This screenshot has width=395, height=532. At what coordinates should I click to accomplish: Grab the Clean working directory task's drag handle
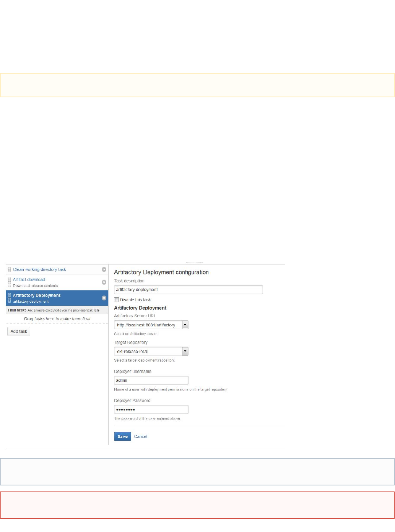click(10, 269)
